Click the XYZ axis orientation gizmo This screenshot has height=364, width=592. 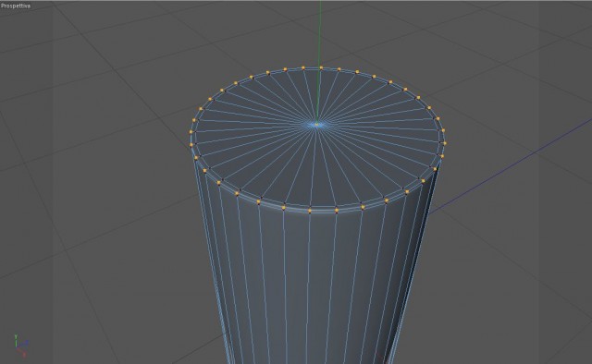[x=20, y=346]
